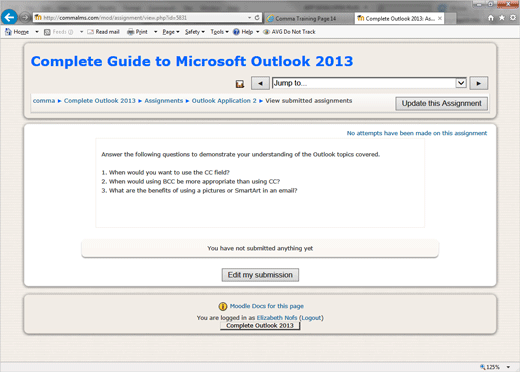
Task: Click question 1 about the CC field
Action: pos(165,172)
